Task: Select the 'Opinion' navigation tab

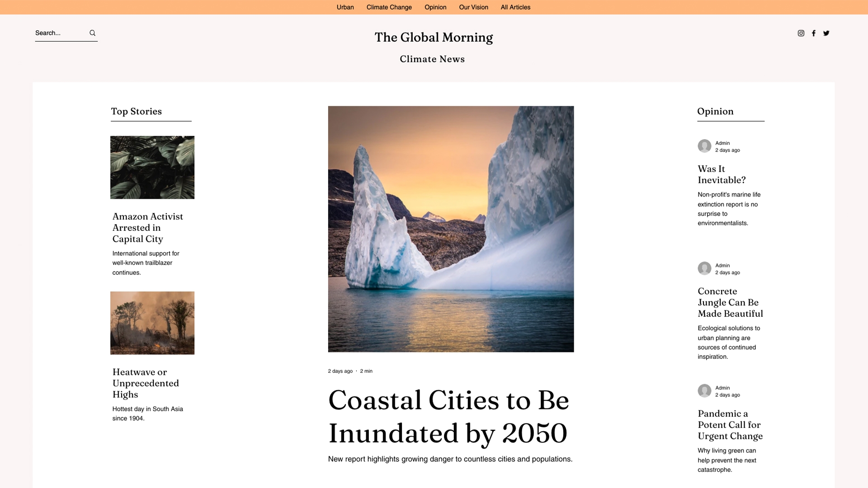Action: point(435,7)
